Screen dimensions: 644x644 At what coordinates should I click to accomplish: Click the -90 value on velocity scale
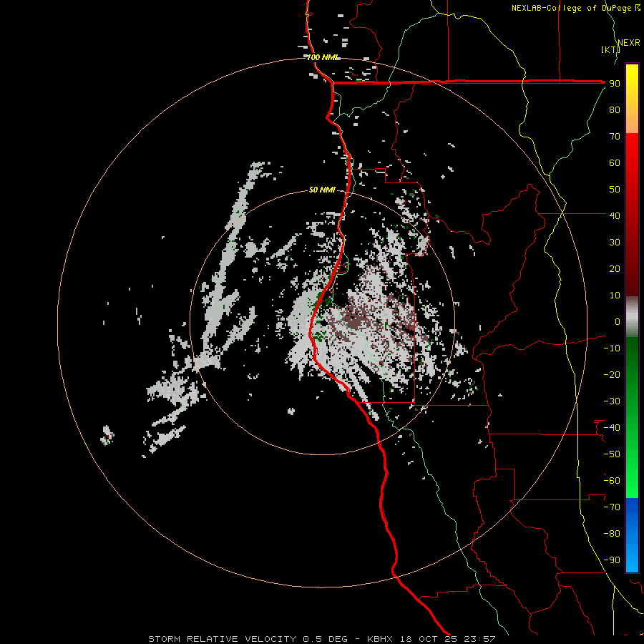[612, 560]
